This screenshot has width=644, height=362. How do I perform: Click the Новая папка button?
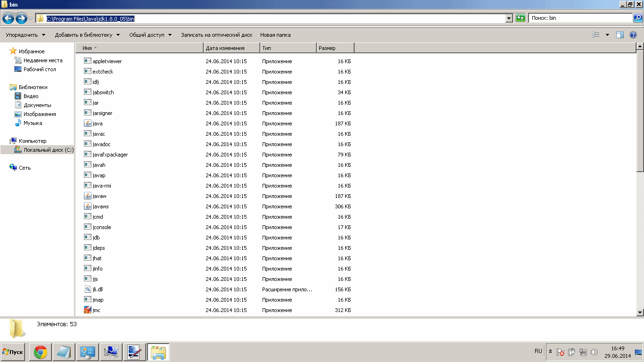click(275, 35)
